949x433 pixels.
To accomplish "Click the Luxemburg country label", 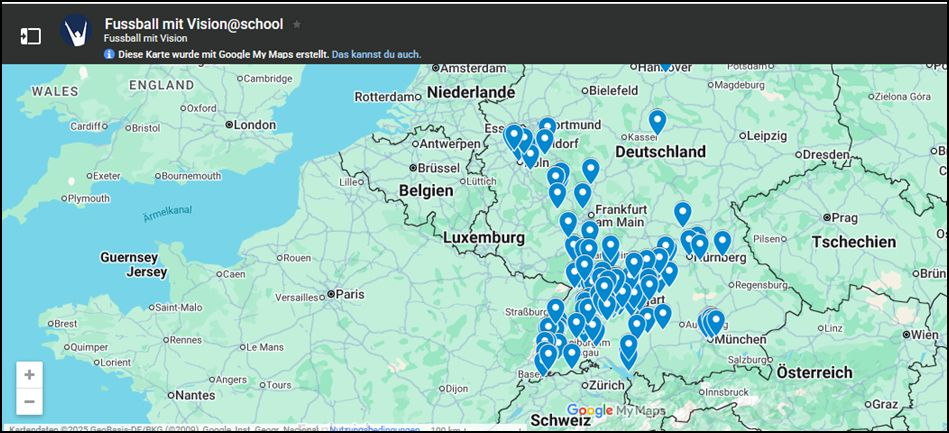I will point(484,238).
